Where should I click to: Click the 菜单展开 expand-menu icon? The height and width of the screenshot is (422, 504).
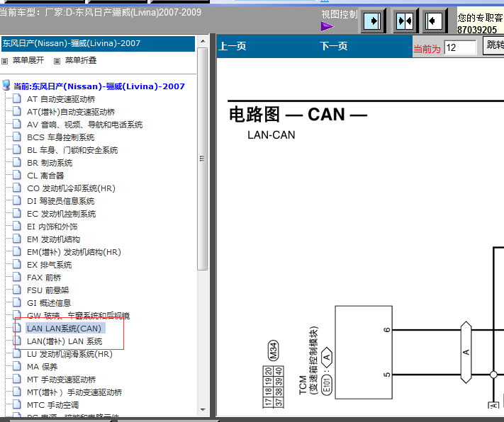(4, 61)
